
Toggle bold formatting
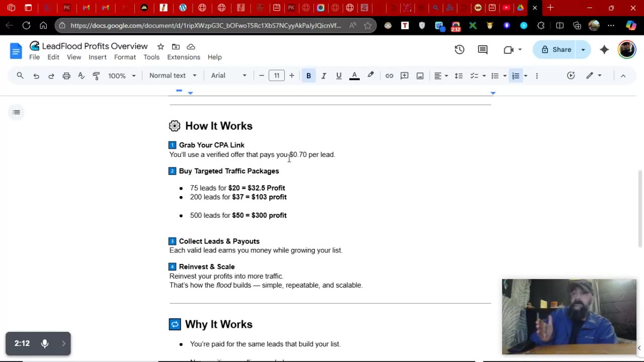click(308, 76)
